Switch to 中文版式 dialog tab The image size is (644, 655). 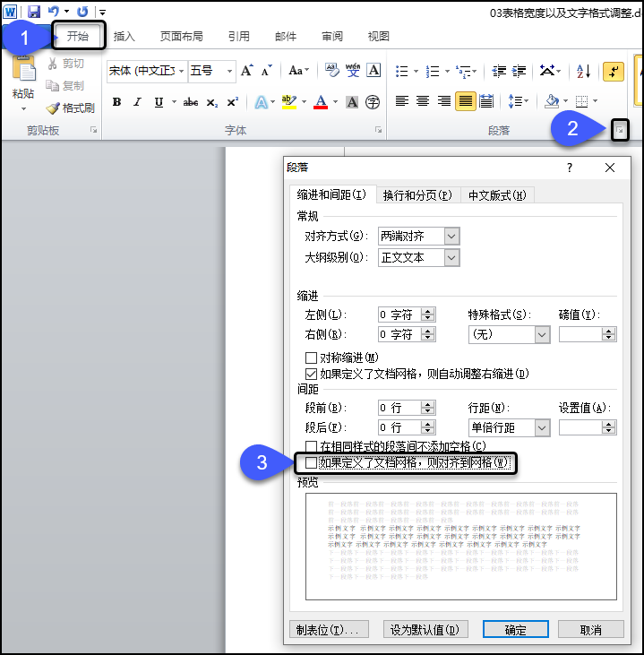click(x=497, y=195)
